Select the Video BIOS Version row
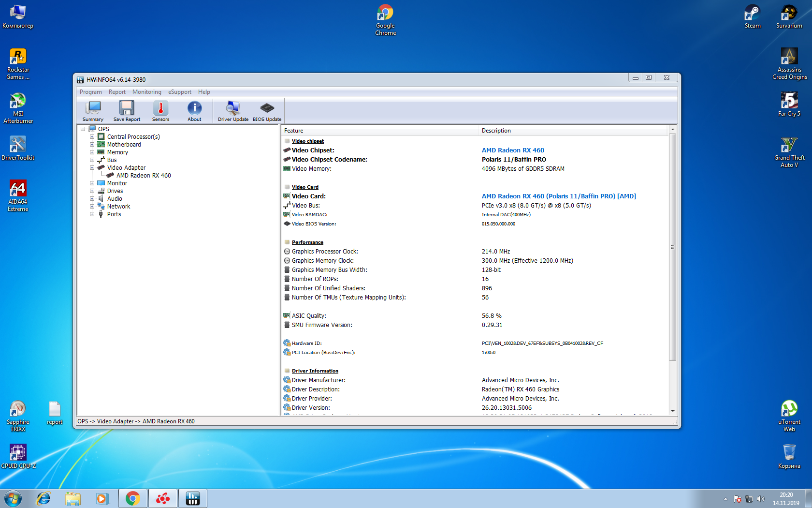This screenshot has height=508, width=812. click(x=475, y=224)
